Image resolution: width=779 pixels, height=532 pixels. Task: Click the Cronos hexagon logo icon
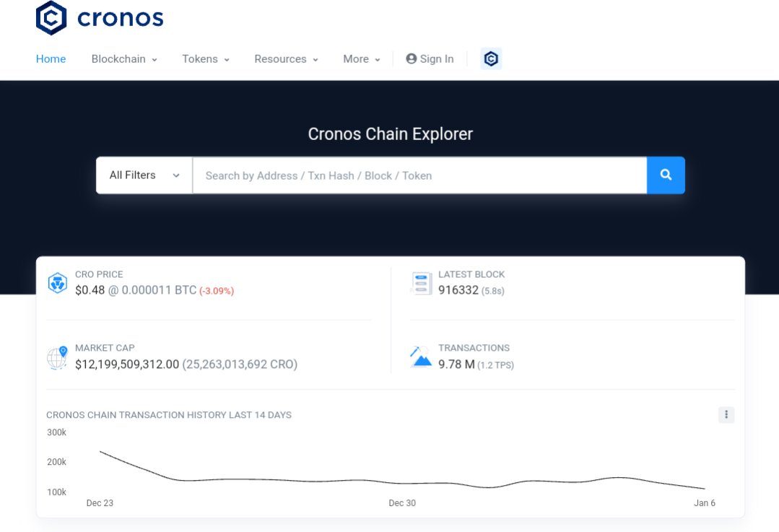point(51,18)
